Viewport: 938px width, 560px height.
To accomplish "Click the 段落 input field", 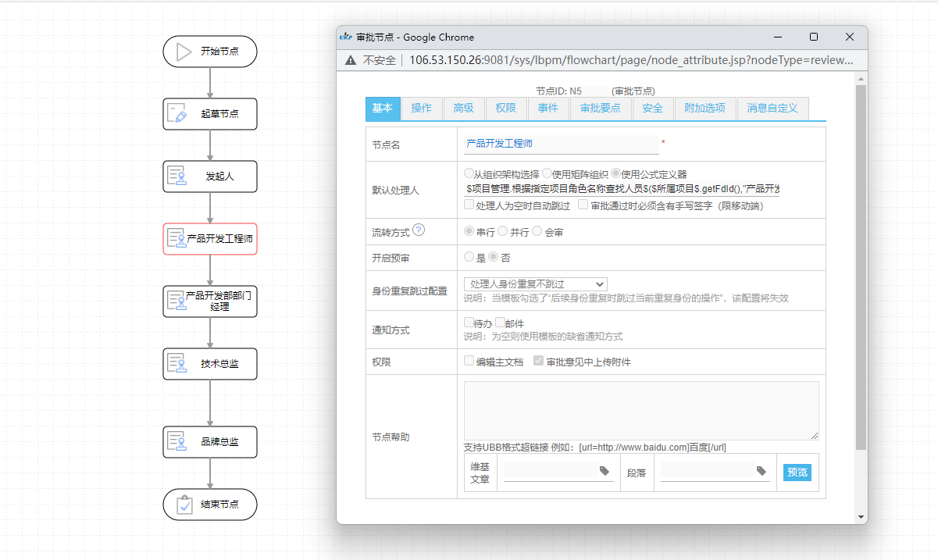I will [x=715, y=471].
